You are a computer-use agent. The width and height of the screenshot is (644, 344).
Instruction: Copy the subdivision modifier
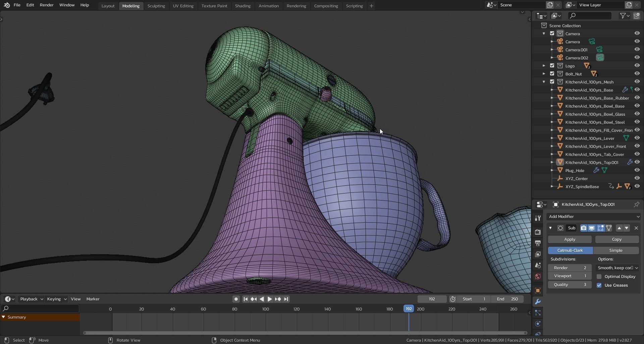click(617, 239)
